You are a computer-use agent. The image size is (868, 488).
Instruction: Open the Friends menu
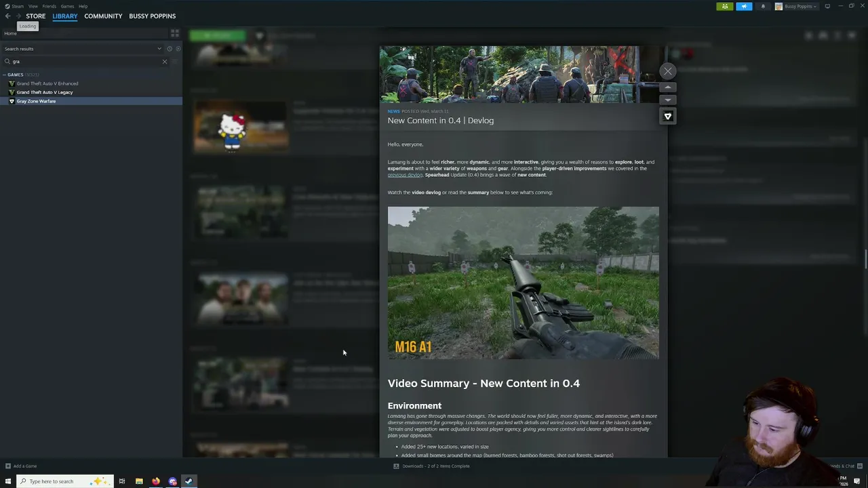pyautogui.click(x=49, y=6)
